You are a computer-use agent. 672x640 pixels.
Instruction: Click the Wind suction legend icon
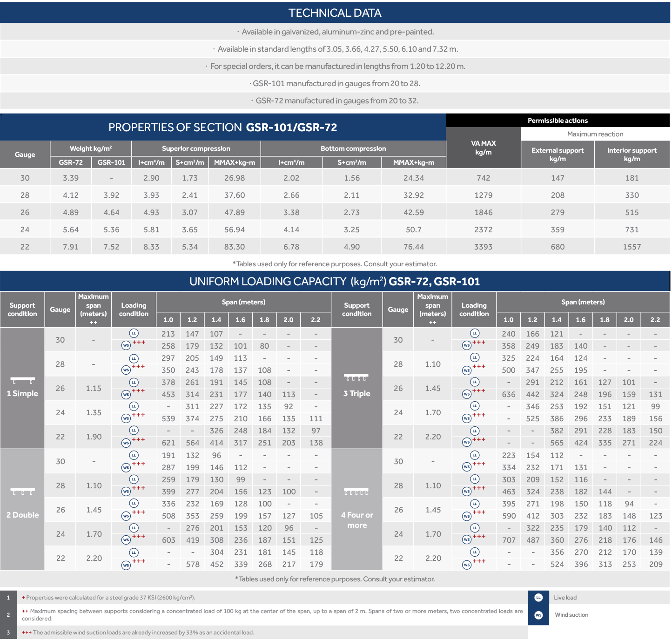(x=538, y=615)
